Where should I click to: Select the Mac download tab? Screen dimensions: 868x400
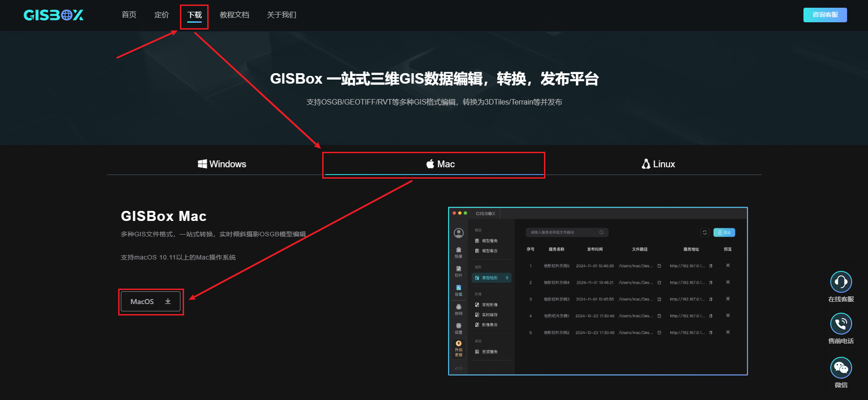[434, 164]
